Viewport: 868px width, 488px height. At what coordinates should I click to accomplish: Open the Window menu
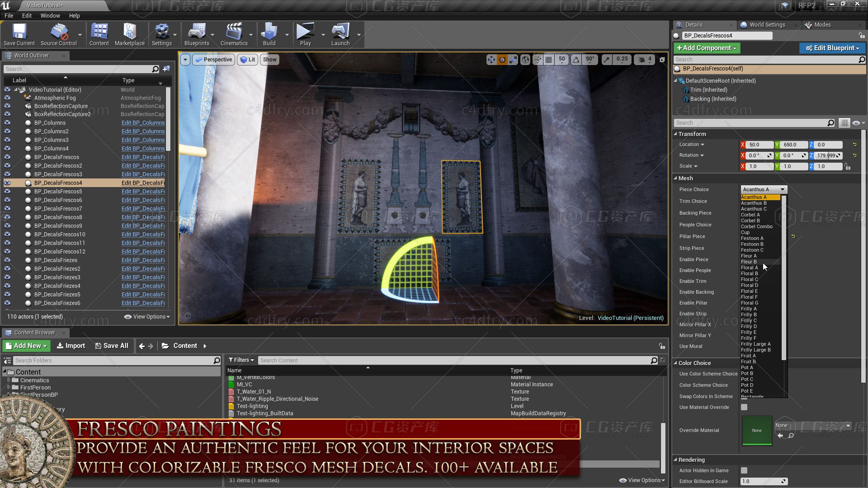tap(50, 15)
